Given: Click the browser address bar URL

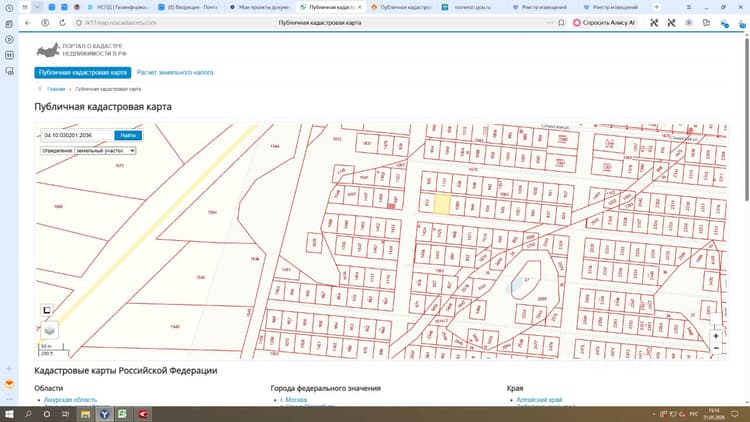Looking at the screenshot, I should click(121, 22).
